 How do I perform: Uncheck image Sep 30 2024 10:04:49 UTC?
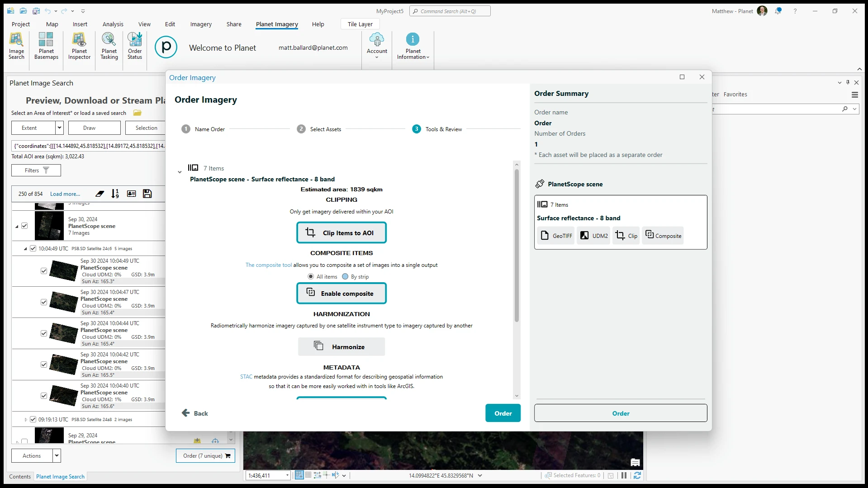(43, 271)
